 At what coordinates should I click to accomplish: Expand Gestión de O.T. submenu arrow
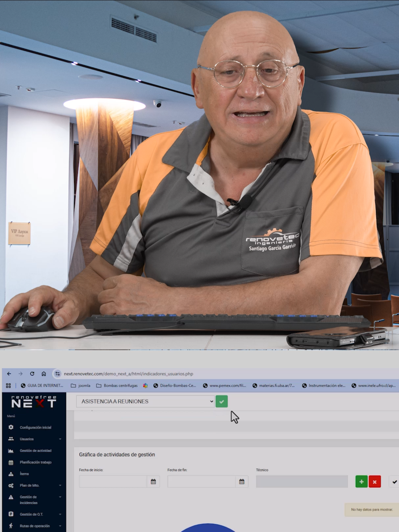60,514
